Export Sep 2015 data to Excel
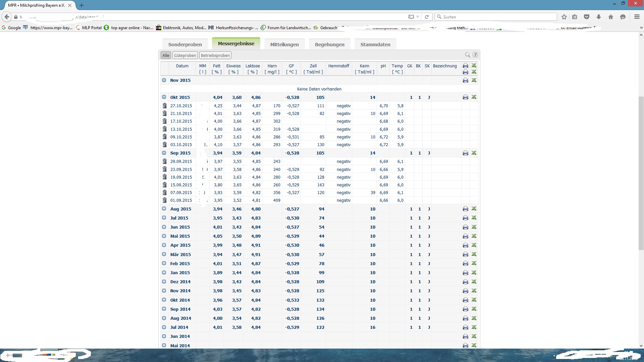Image resolution: width=644 pixels, height=362 pixels. [x=474, y=153]
